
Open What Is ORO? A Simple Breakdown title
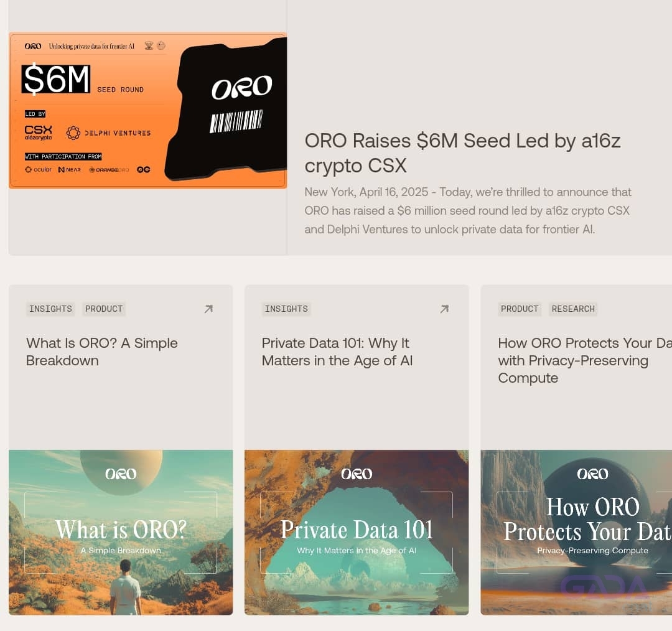(102, 352)
